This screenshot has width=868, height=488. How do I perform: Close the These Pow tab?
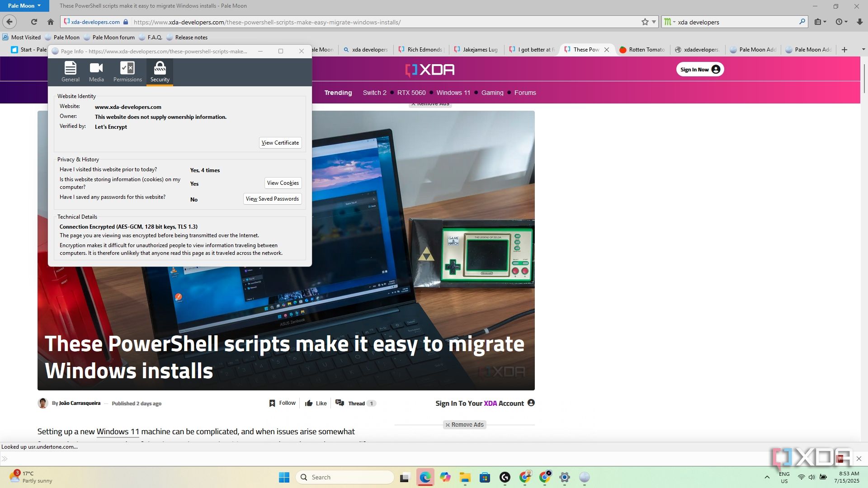[x=607, y=50]
